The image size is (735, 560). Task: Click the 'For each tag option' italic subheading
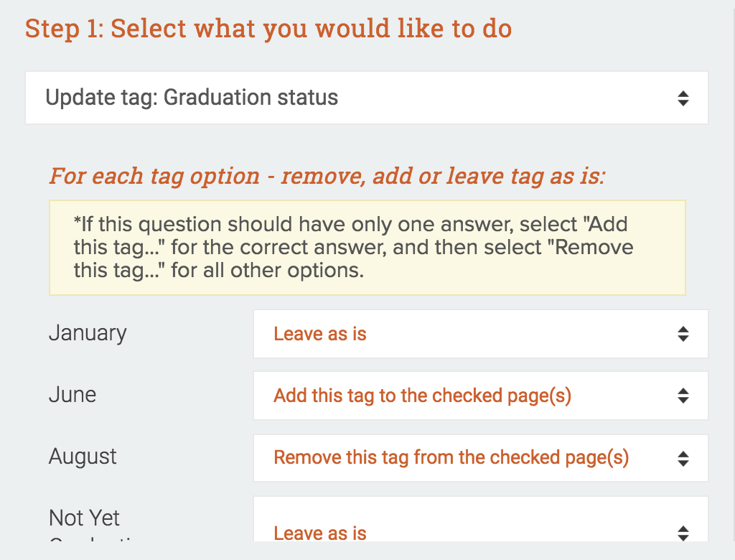coord(327,176)
